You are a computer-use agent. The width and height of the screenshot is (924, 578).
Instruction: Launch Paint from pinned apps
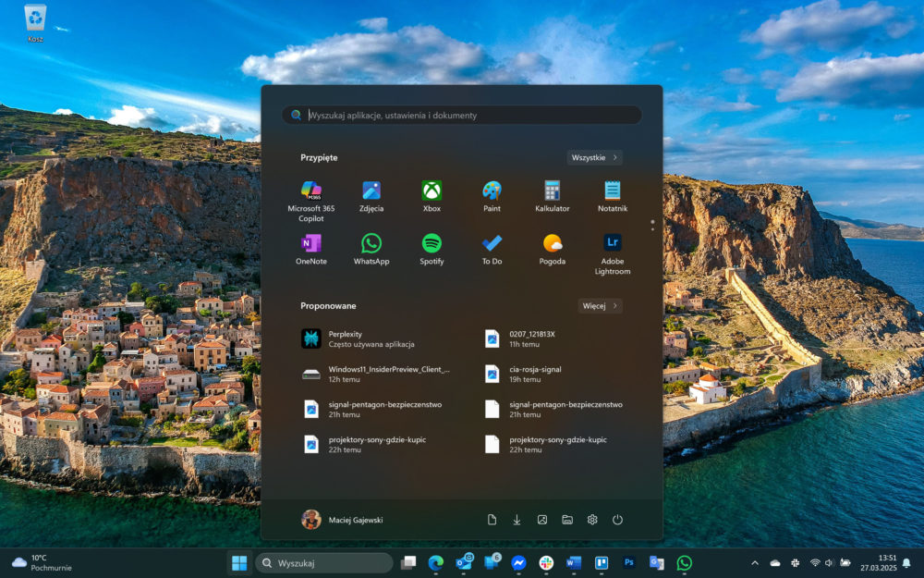[x=492, y=196]
